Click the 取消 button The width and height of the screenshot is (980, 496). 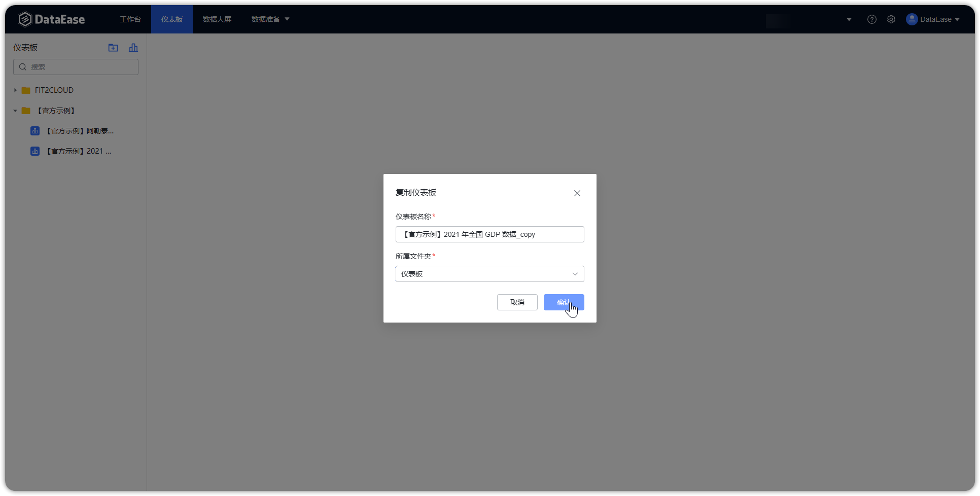[517, 302]
